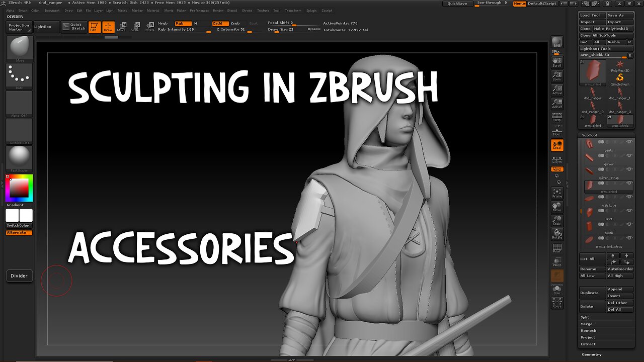Hide the skirt subtool via eye icon
Screen dimensions: 644x362
point(629,211)
